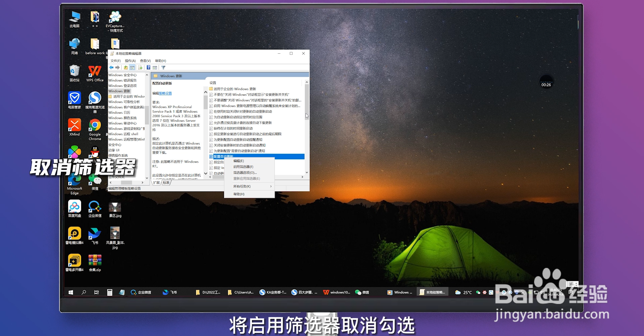Choose 帮助(H) in the context menu

click(250, 194)
